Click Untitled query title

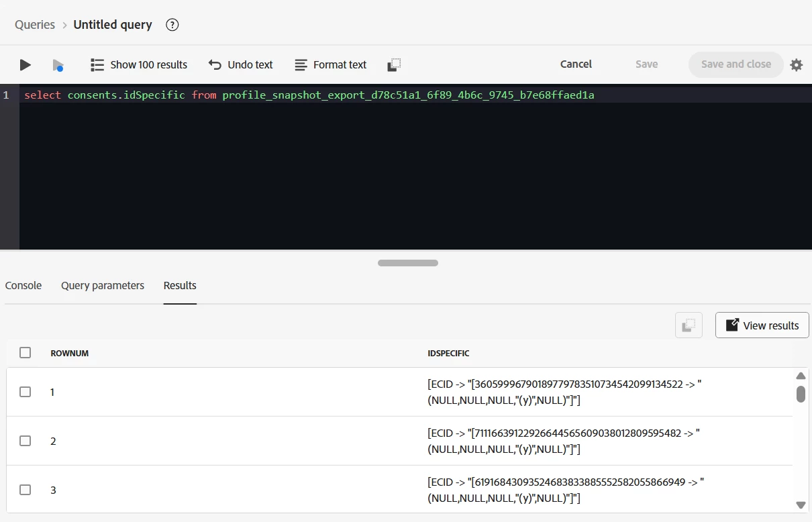(x=113, y=25)
